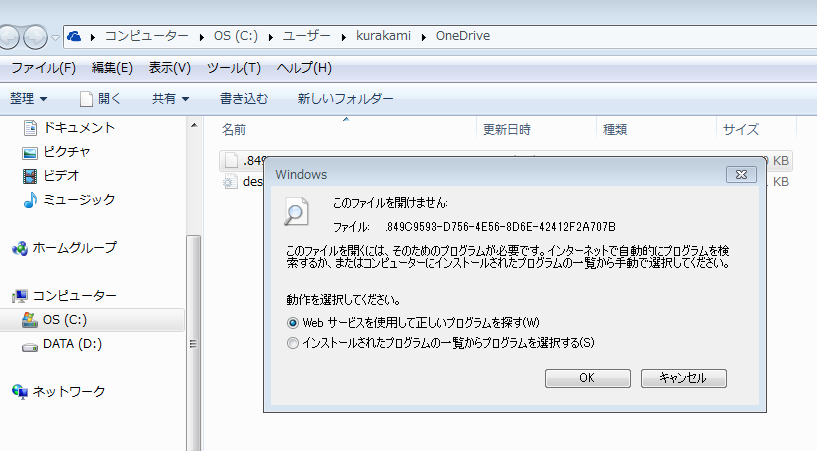The width and height of the screenshot is (817, 451).
Task: Select OS (C:) in address breadcrumb
Action: tap(236, 36)
